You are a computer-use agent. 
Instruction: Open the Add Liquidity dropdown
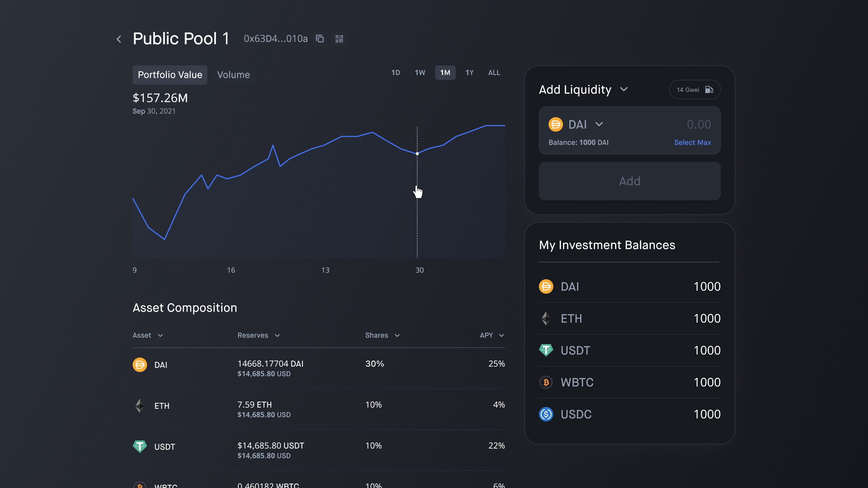pyautogui.click(x=624, y=89)
